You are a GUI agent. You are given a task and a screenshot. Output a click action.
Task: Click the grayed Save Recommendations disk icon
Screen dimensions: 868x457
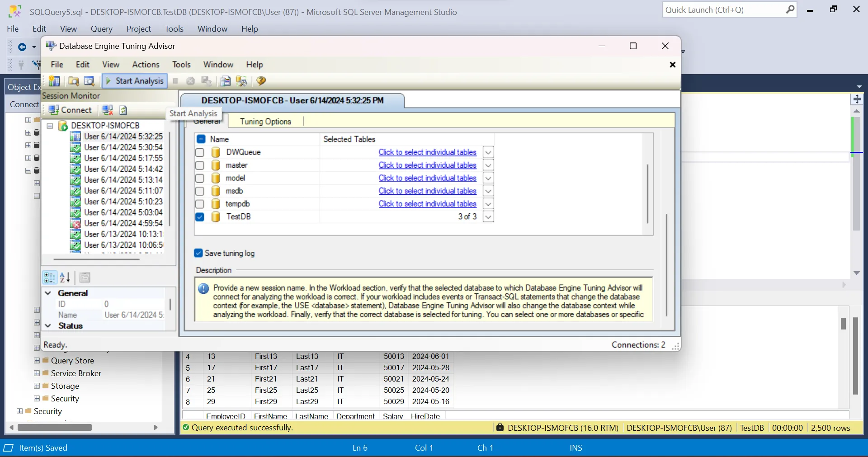[x=207, y=81]
